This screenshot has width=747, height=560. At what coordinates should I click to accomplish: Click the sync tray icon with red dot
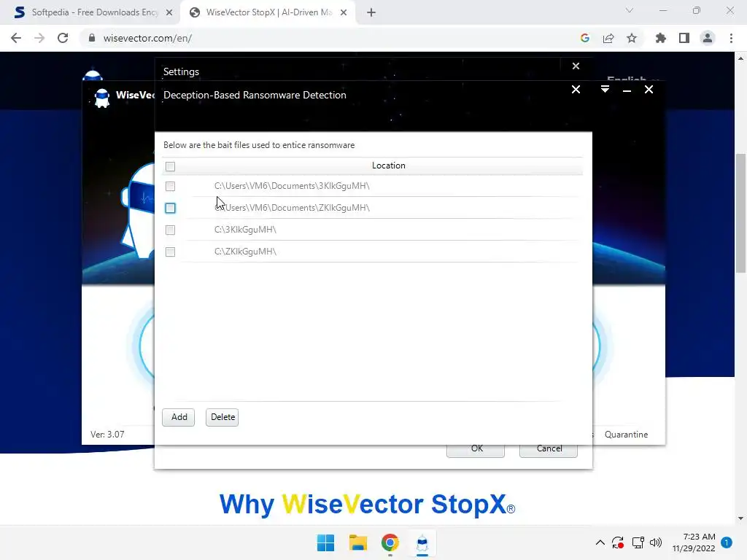(618, 542)
